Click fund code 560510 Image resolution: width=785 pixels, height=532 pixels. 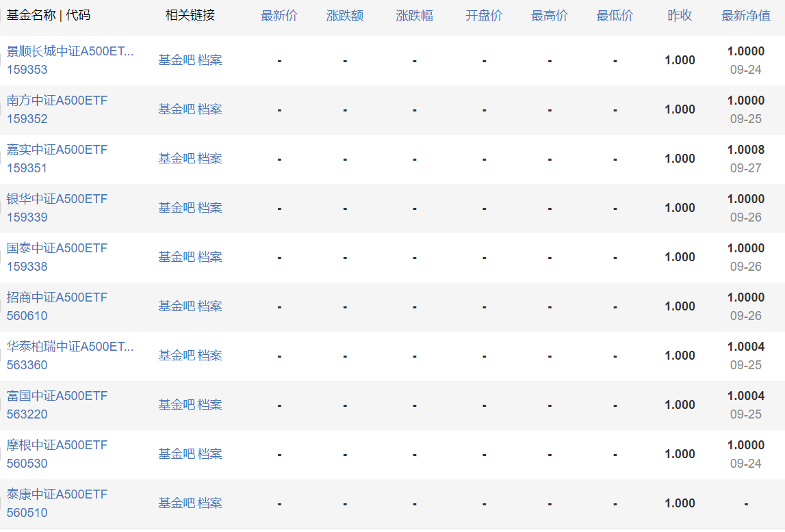[27, 513]
